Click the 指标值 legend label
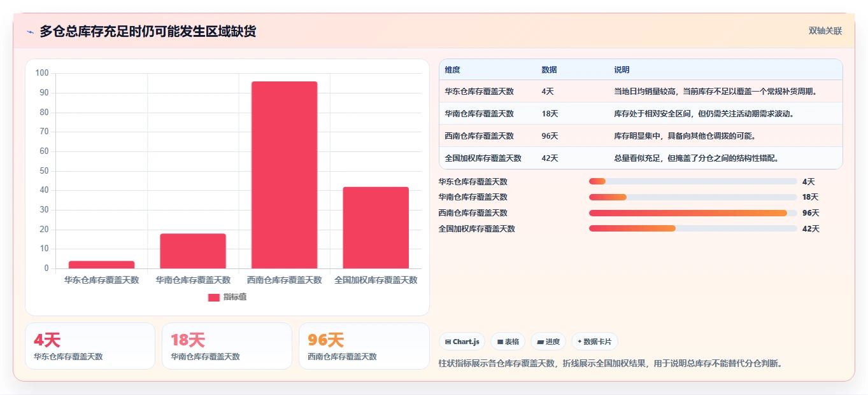The height and width of the screenshot is (395, 868). (234, 297)
